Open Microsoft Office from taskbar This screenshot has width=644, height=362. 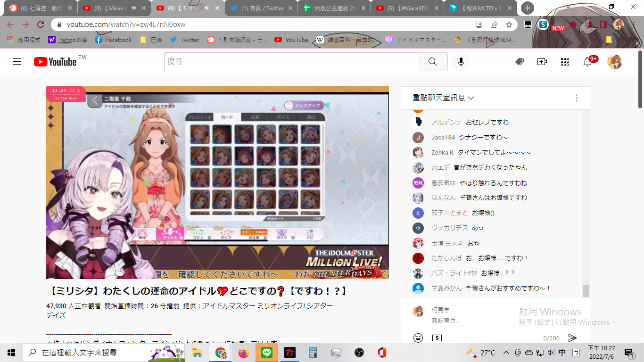coord(382,353)
